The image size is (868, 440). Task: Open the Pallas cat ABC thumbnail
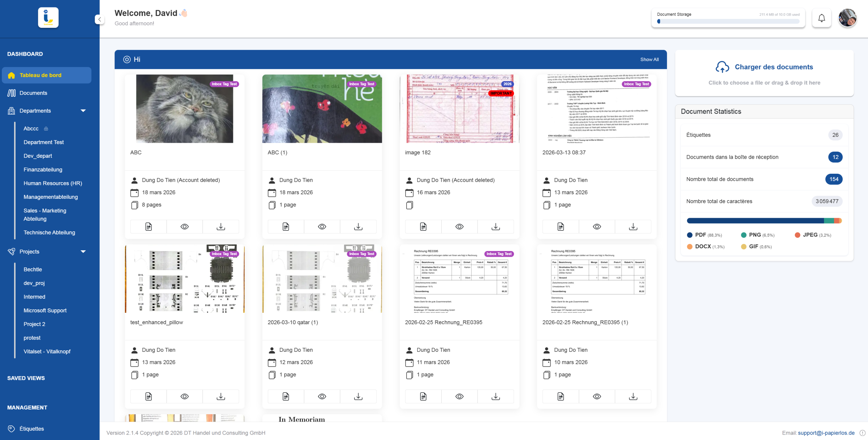click(184, 109)
